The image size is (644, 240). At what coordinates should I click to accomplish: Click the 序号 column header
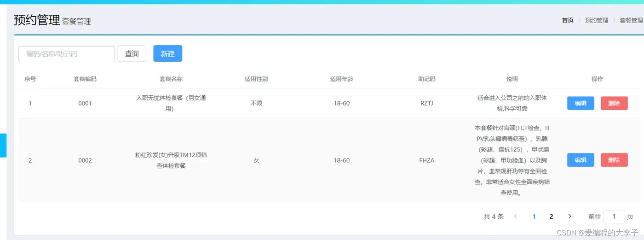pos(30,79)
